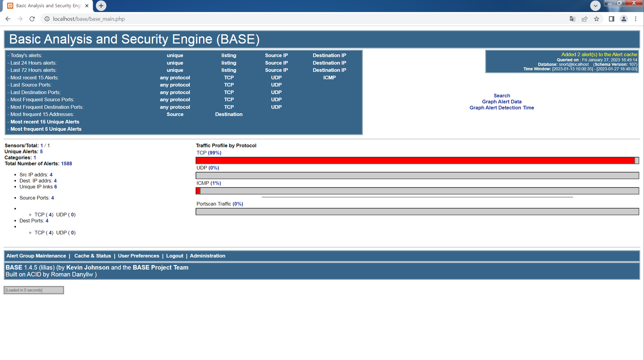The width and height of the screenshot is (644, 360).
Task: View Last 24 Hours Destination IP
Action: point(329,63)
